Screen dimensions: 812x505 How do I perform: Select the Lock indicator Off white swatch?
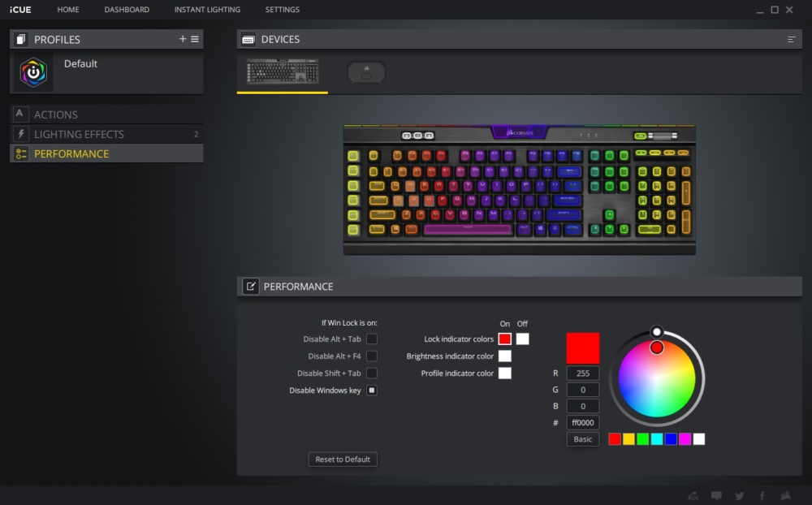[x=522, y=339]
